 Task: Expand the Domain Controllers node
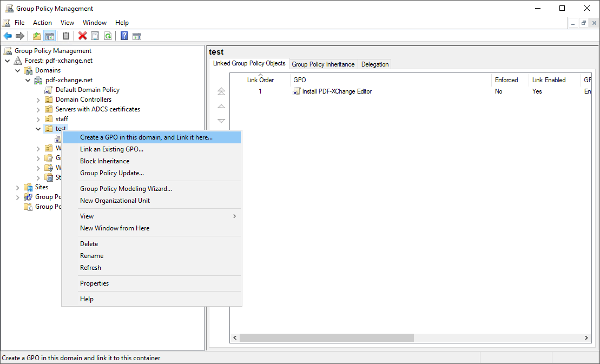pyautogui.click(x=37, y=99)
